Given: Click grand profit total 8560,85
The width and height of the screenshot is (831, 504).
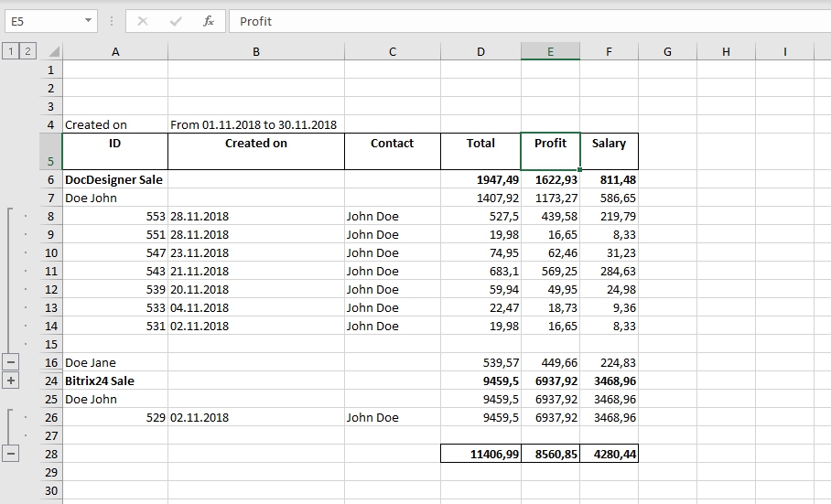Looking at the screenshot, I should click(550, 454).
